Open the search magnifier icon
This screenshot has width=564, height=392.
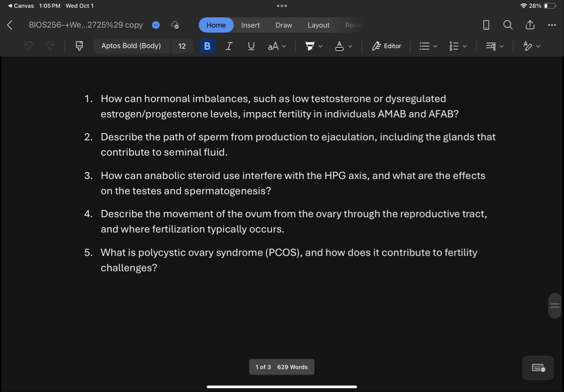(x=507, y=25)
